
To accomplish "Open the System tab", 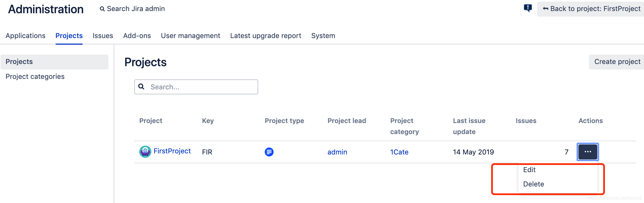I will [323, 36].
